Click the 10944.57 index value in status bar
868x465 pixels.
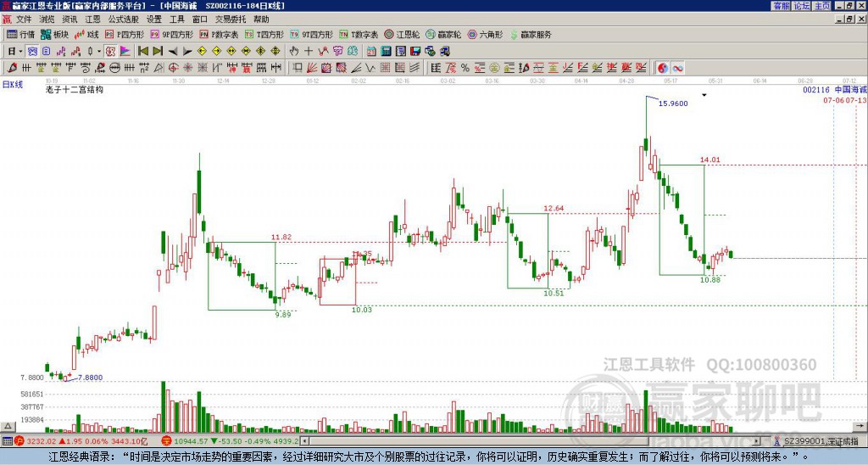(x=191, y=441)
